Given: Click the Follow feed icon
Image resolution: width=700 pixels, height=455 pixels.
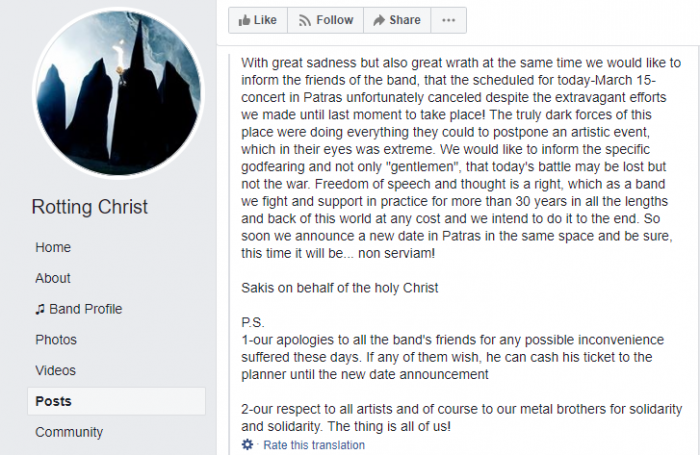Looking at the screenshot, I should point(304,21).
